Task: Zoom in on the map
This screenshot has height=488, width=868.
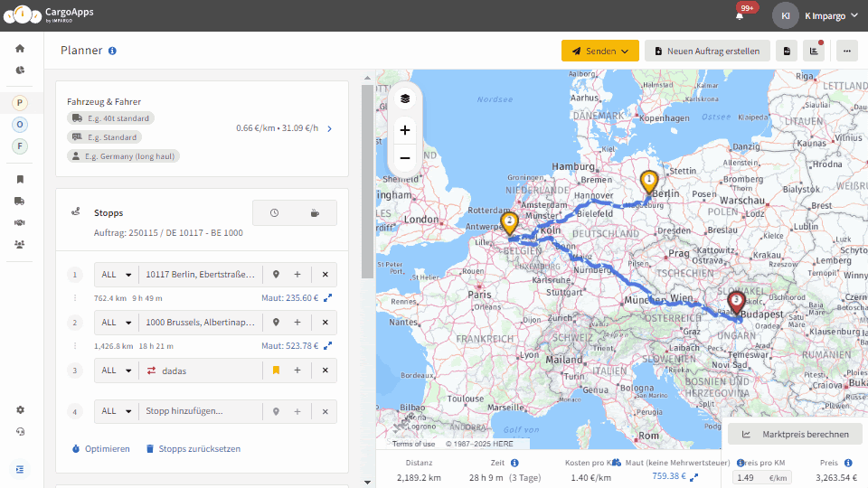Action: (x=405, y=130)
